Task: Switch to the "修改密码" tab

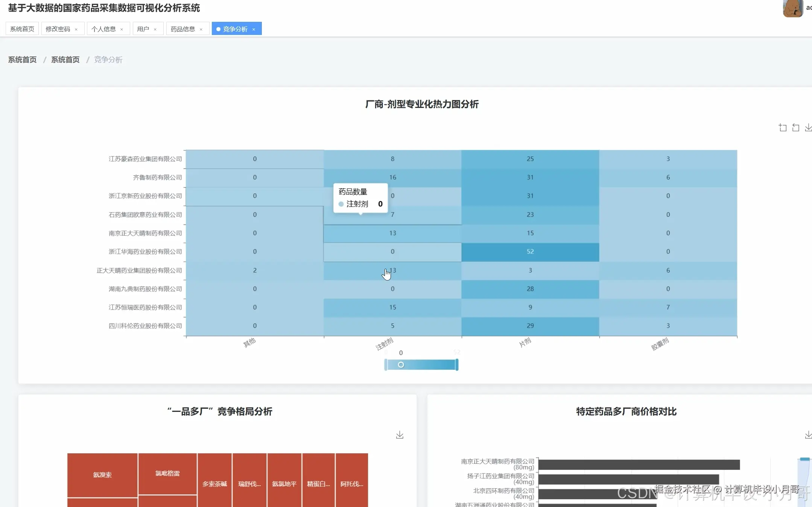Action: [x=58, y=29]
